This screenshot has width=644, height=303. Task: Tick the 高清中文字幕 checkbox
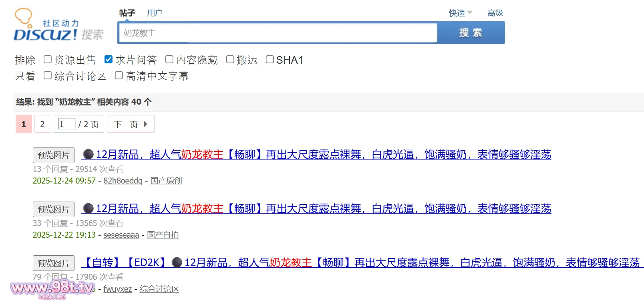point(119,75)
